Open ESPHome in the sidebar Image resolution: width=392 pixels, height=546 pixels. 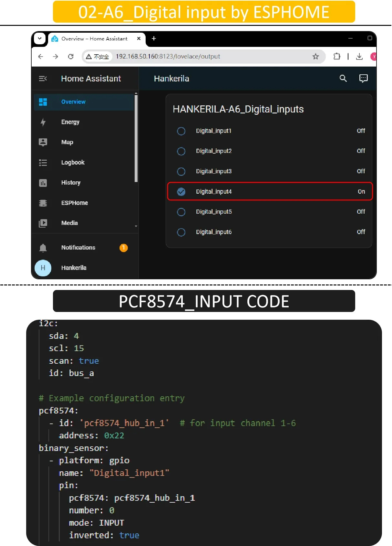[x=84, y=203]
